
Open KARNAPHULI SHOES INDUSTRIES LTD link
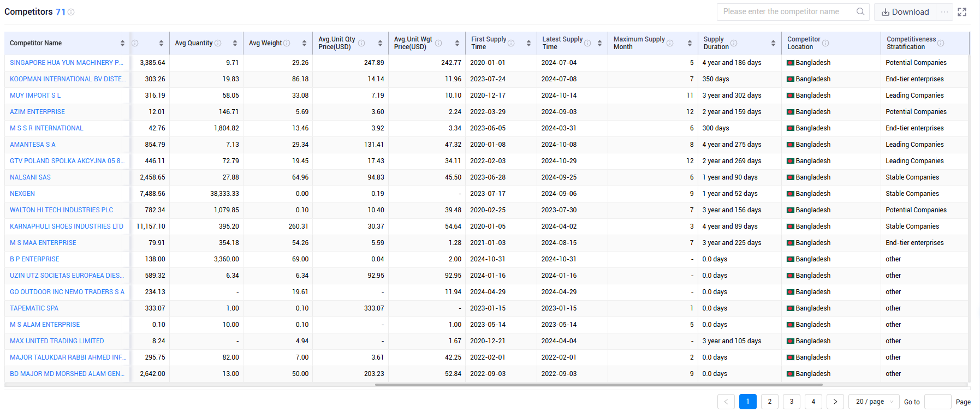67,226
